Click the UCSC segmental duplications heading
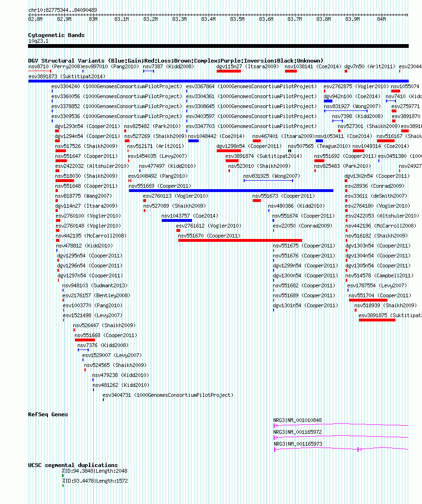The height and width of the screenshot is (504, 422). (73, 465)
